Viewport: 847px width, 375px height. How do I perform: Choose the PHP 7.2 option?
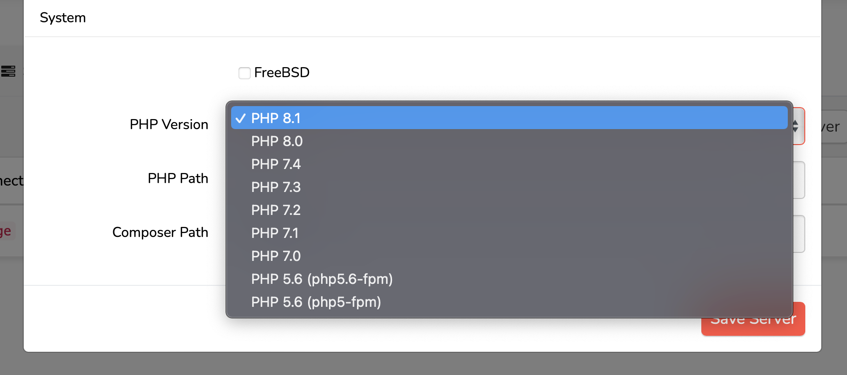509,210
